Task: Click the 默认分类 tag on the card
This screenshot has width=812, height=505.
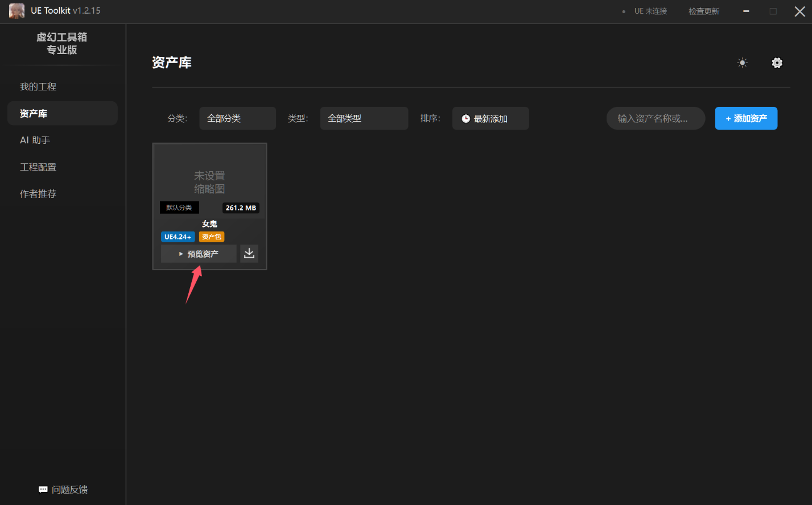Action: point(179,208)
